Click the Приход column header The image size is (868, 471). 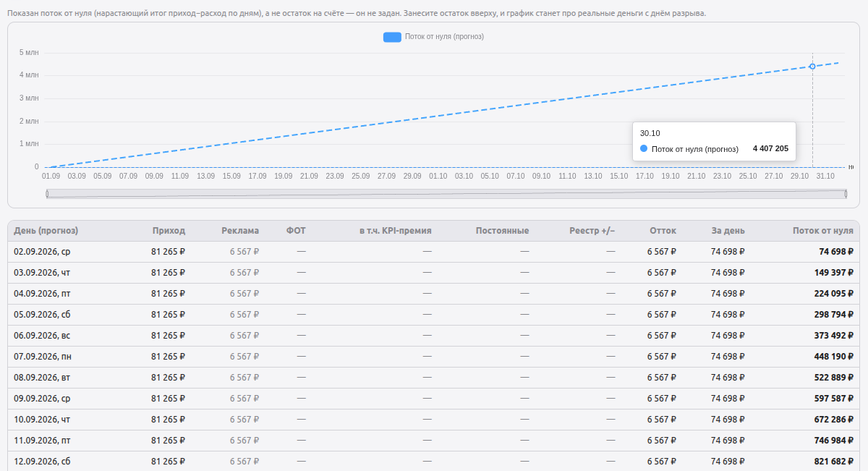tap(169, 231)
